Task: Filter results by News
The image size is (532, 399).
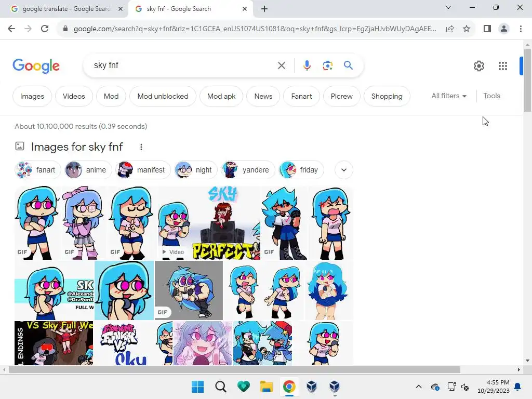Action: pos(263,96)
